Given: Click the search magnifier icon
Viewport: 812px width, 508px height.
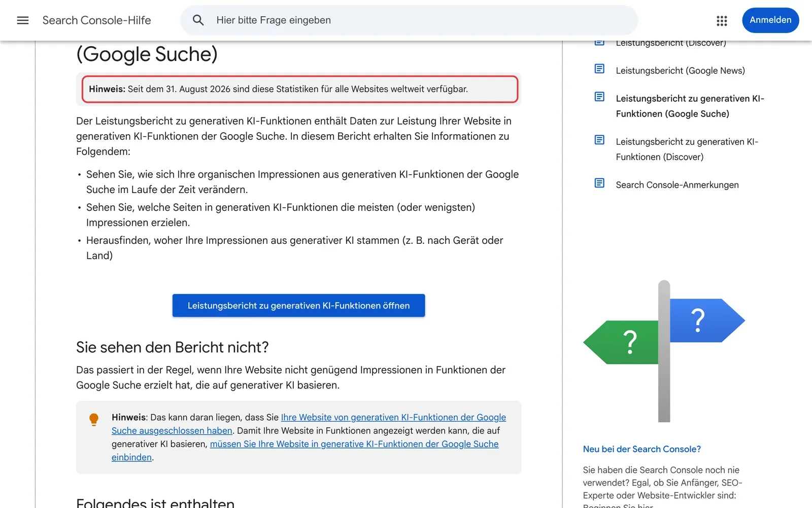Looking at the screenshot, I should pyautogui.click(x=198, y=20).
